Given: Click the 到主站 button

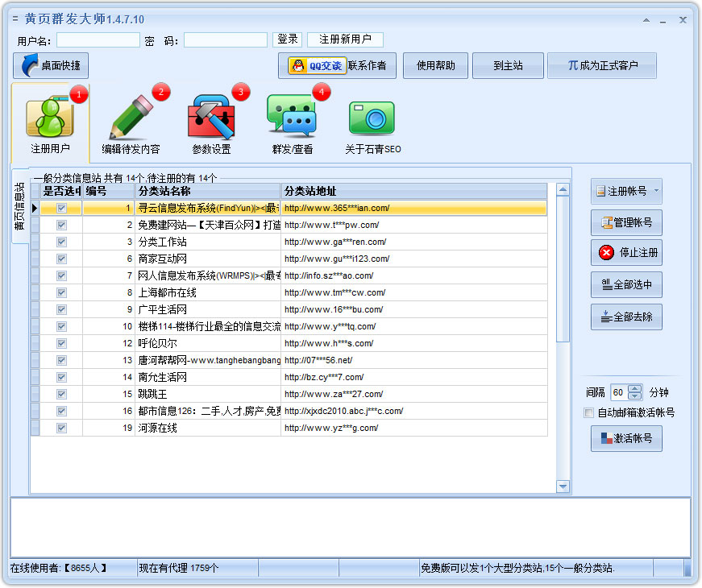Looking at the screenshot, I should (508, 66).
